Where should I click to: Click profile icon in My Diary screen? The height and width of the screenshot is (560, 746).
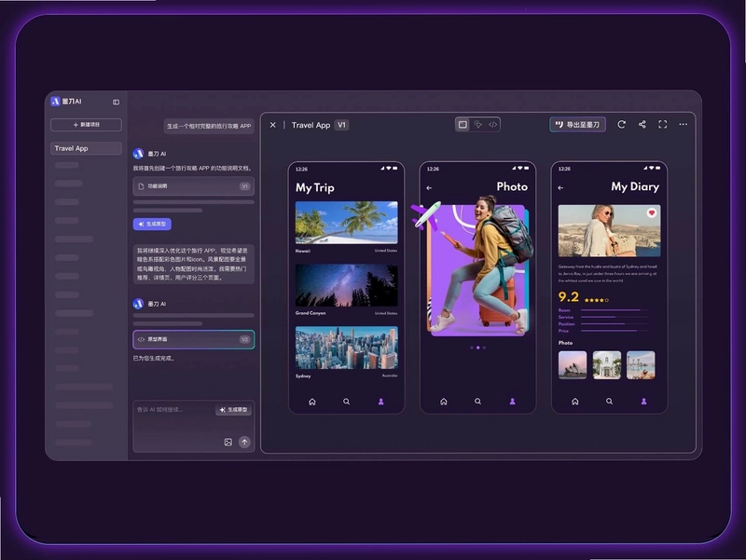tap(643, 402)
